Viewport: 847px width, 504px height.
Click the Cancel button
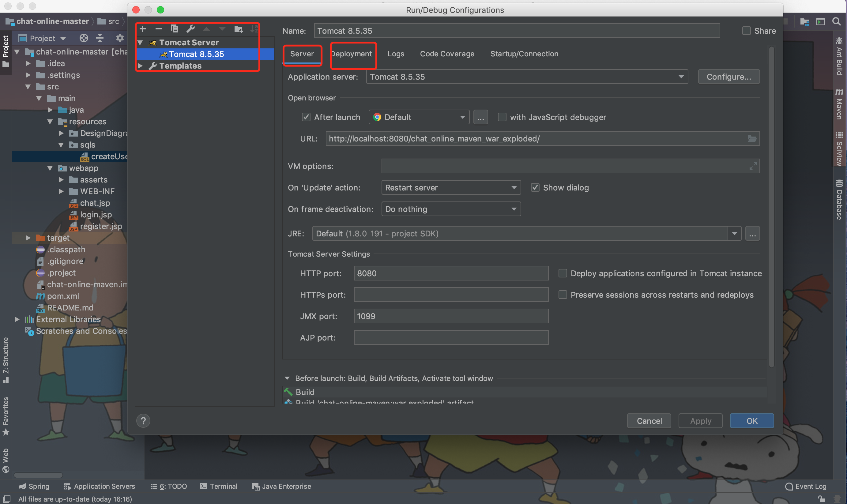pyautogui.click(x=649, y=421)
